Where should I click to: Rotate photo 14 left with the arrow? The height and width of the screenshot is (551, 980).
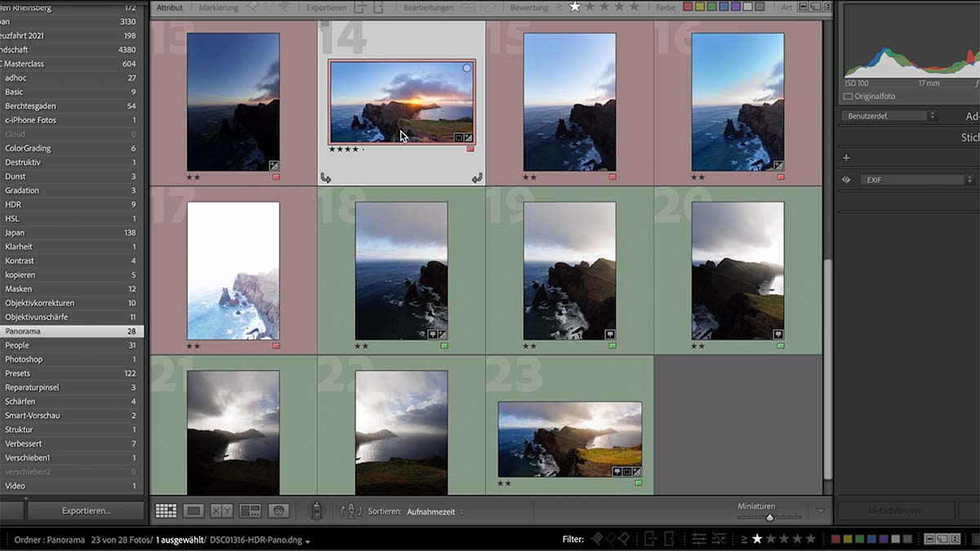(x=326, y=178)
